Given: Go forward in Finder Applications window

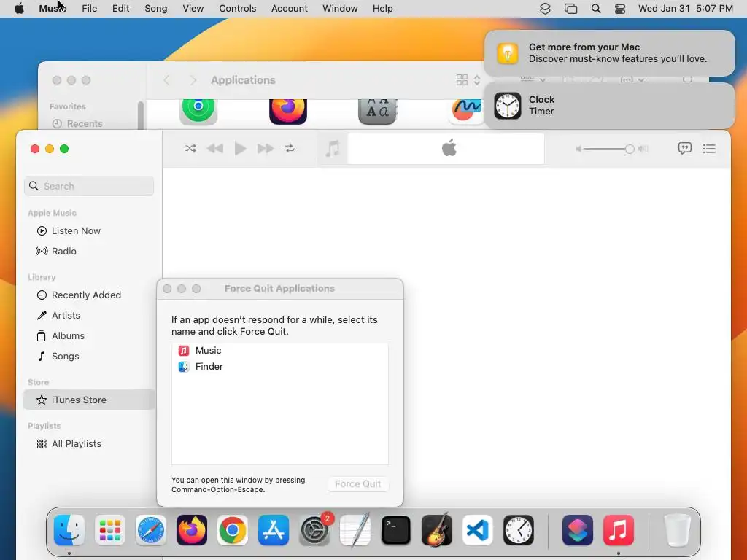Looking at the screenshot, I should (193, 80).
